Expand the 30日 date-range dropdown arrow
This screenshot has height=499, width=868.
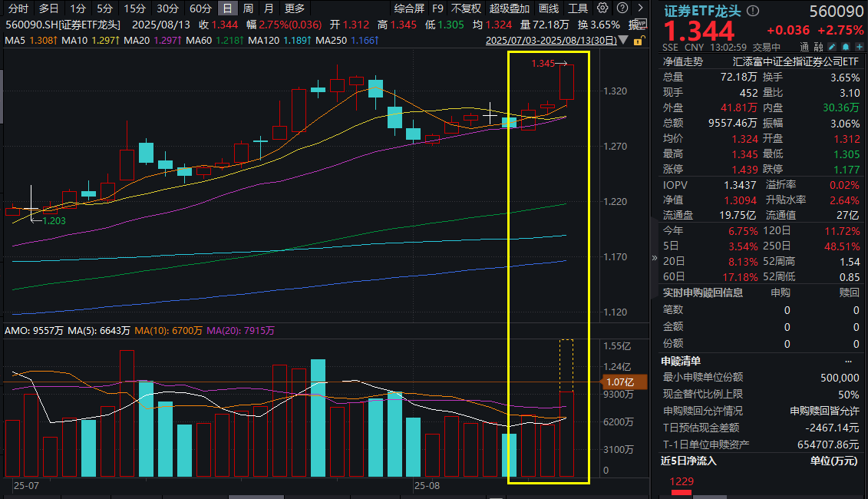(623, 40)
